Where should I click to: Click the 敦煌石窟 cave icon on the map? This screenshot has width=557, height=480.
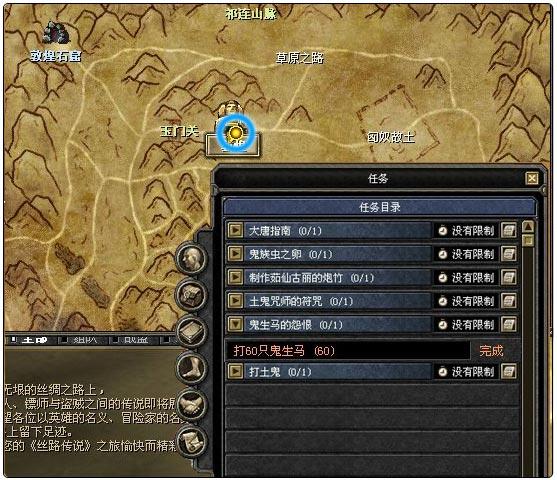click(56, 33)
